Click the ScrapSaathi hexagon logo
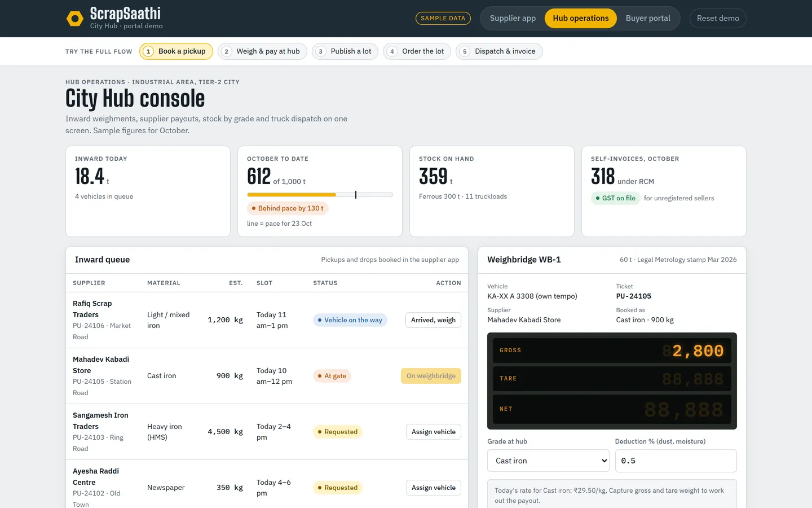Image resolution: width=812 pixels, height=508 pixels. click(75, 19)
